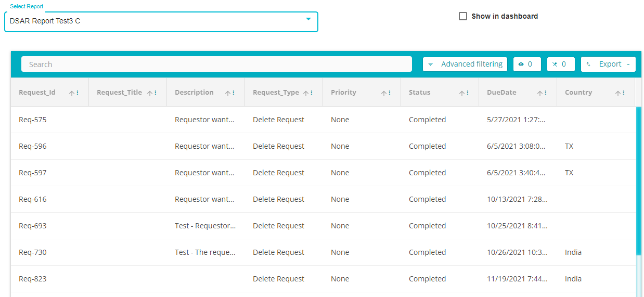Click Completed status in Req-823 row
The width and height of the screenshot is (644, 297).
[427, 279]
